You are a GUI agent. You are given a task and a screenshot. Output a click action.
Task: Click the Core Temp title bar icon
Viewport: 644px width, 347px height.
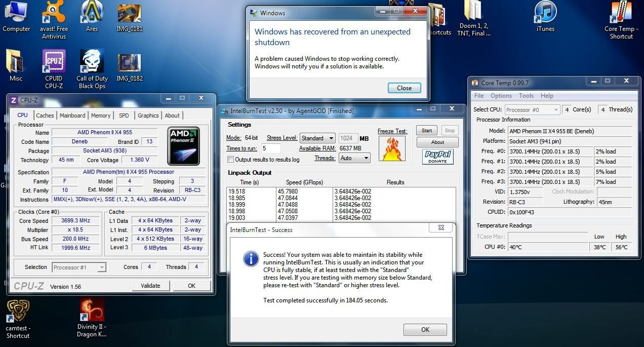click(475, 83)
